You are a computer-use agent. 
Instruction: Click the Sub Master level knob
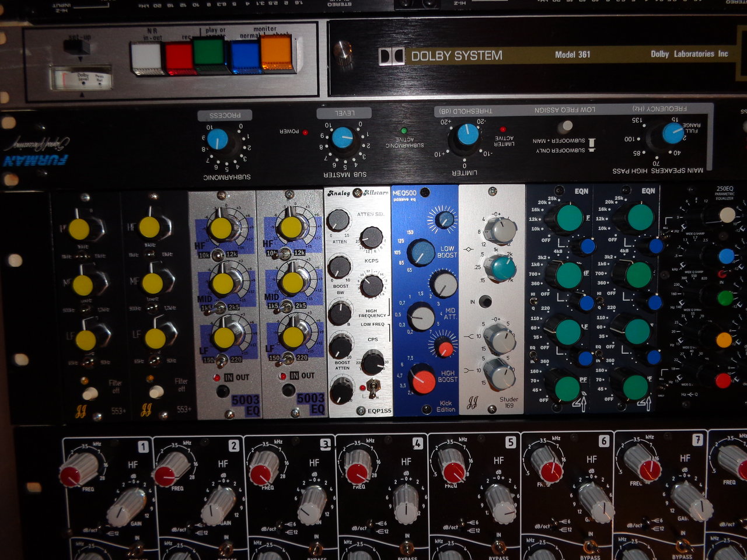click(x=343, y=138)
